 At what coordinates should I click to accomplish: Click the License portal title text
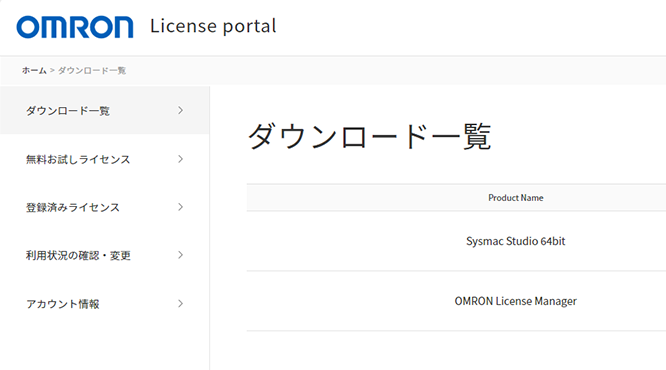click(213, 26)
